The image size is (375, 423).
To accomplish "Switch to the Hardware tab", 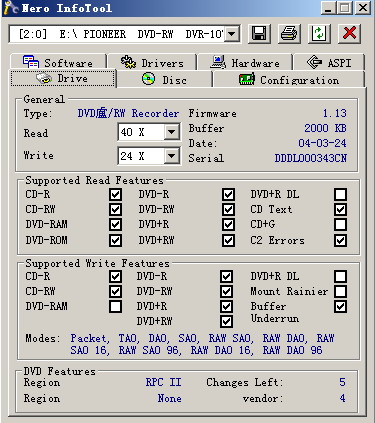I will tap(245, 62).
